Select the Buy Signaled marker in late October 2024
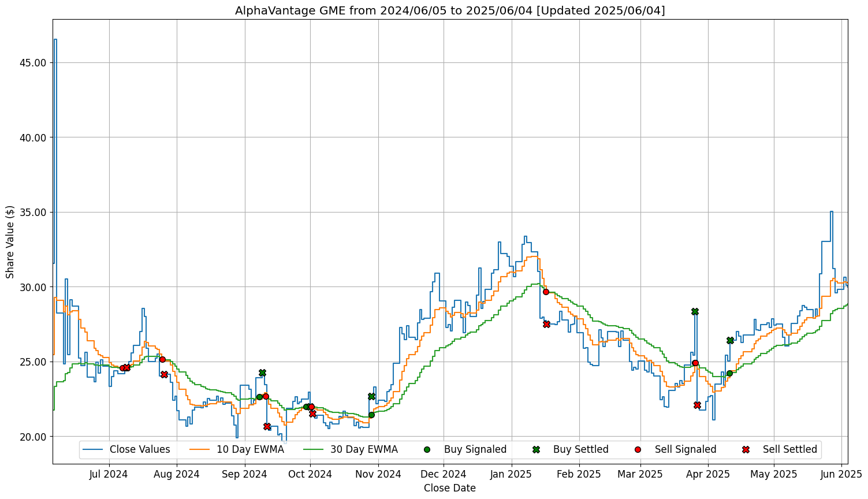 click(371, 415)
